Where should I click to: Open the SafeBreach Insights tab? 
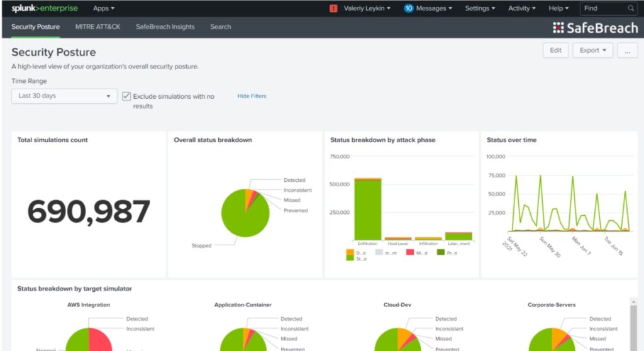click(x=165, y=27)
